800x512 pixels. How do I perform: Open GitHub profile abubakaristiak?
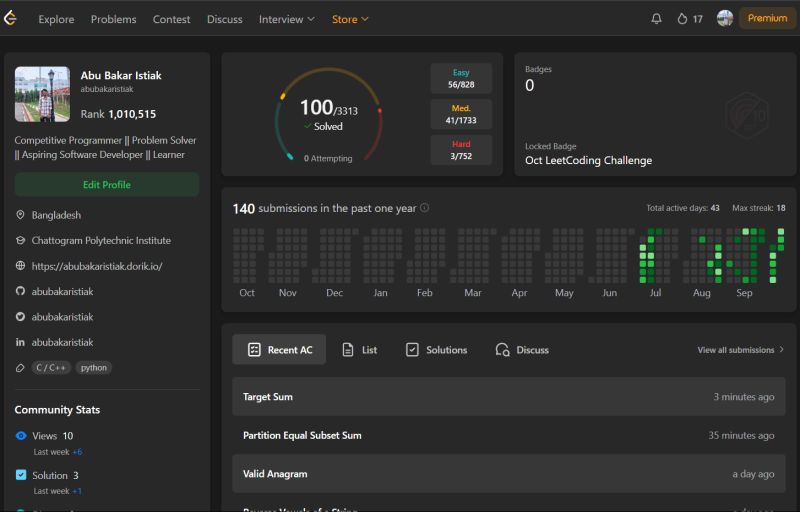click(62, 291)
